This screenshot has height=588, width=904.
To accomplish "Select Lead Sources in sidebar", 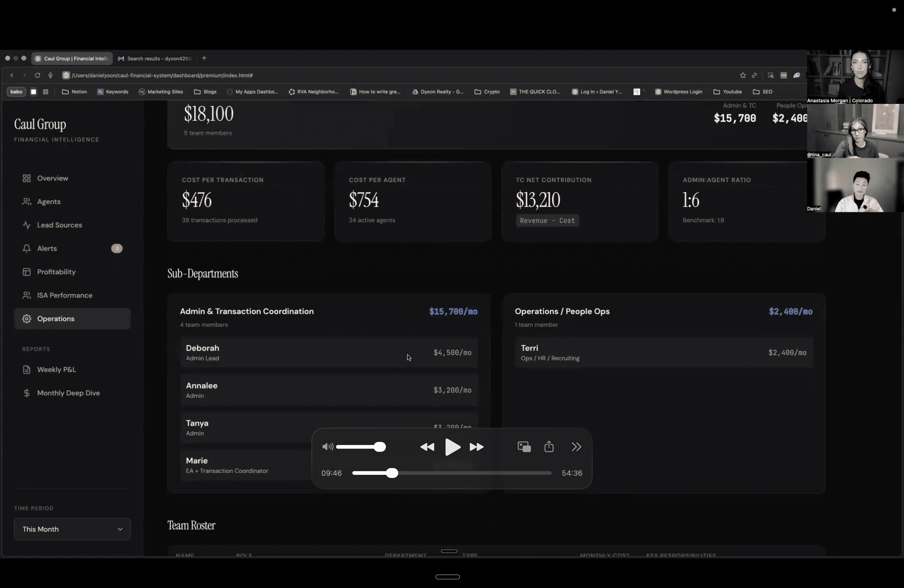I will (59, 225).
